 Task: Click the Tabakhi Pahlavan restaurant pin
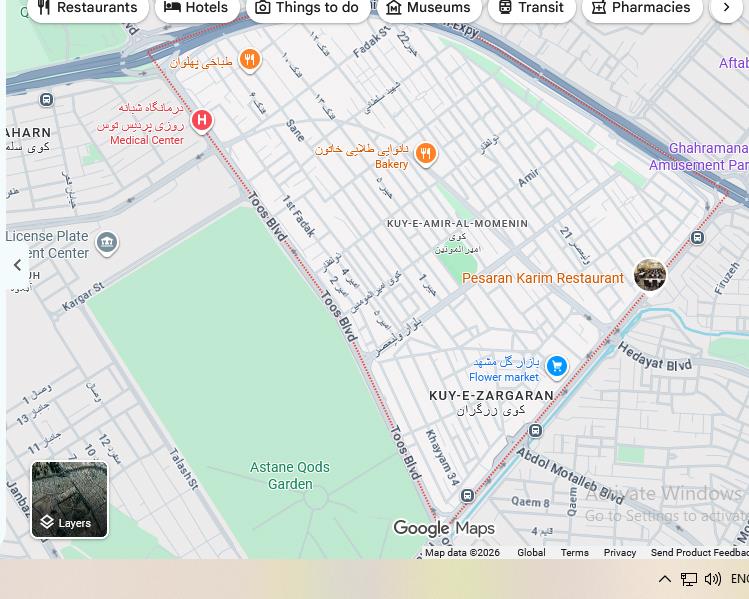(x=249, y=61)
